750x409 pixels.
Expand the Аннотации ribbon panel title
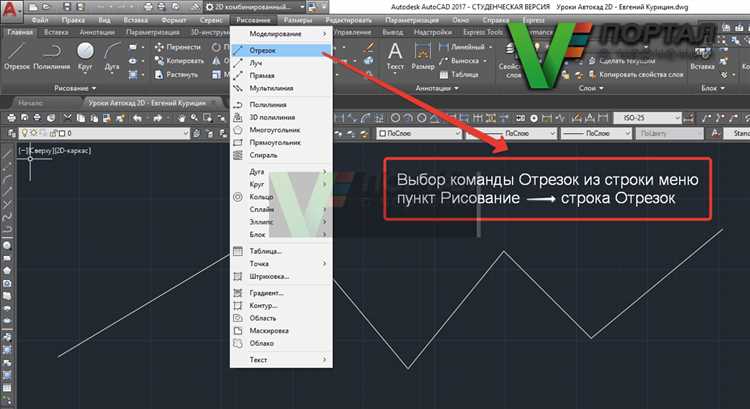(437, 88)
